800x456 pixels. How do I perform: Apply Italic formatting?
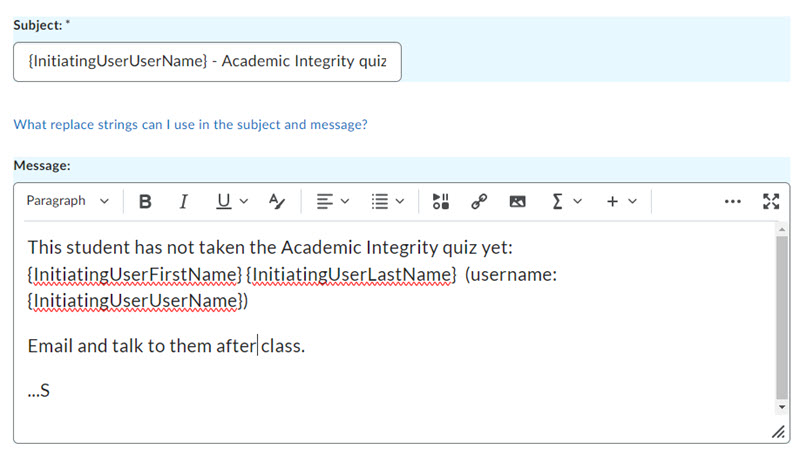coord(183,201)
